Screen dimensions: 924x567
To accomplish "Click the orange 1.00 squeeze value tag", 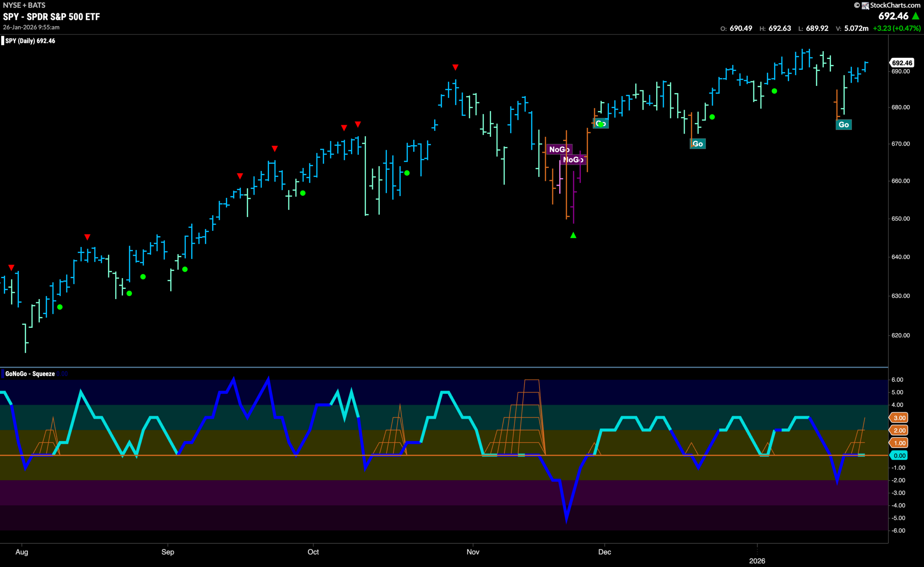I will coord(899,443).
